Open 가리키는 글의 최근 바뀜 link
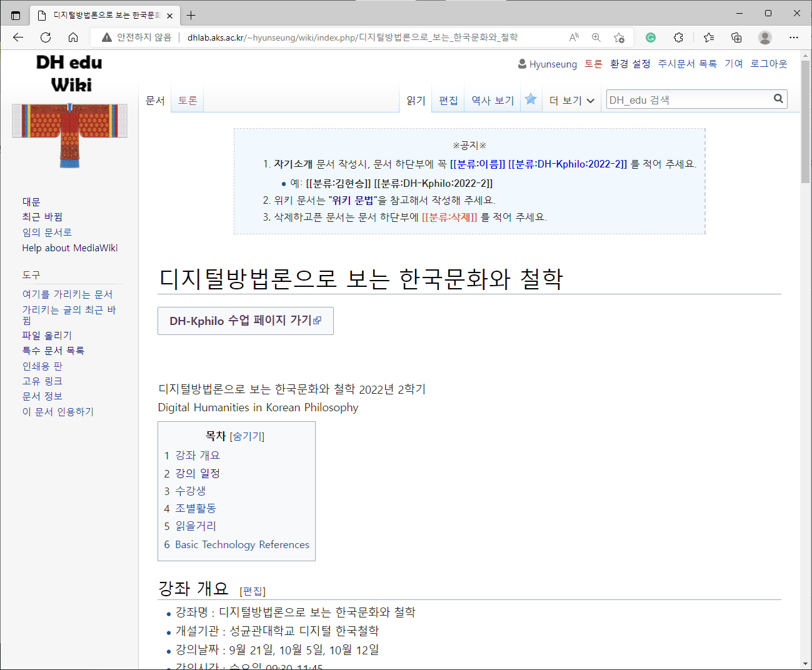This screenshot has width=812, height=670. click(x=69, y=315)
